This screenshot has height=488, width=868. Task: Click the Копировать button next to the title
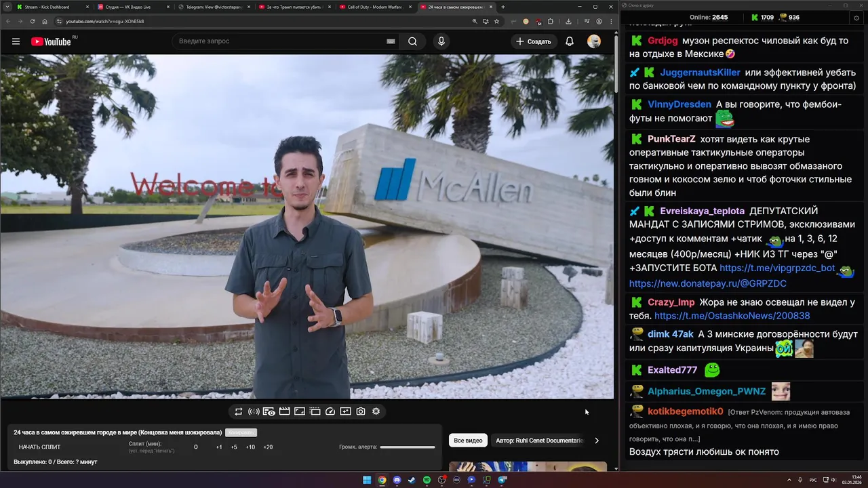(241, 432)
